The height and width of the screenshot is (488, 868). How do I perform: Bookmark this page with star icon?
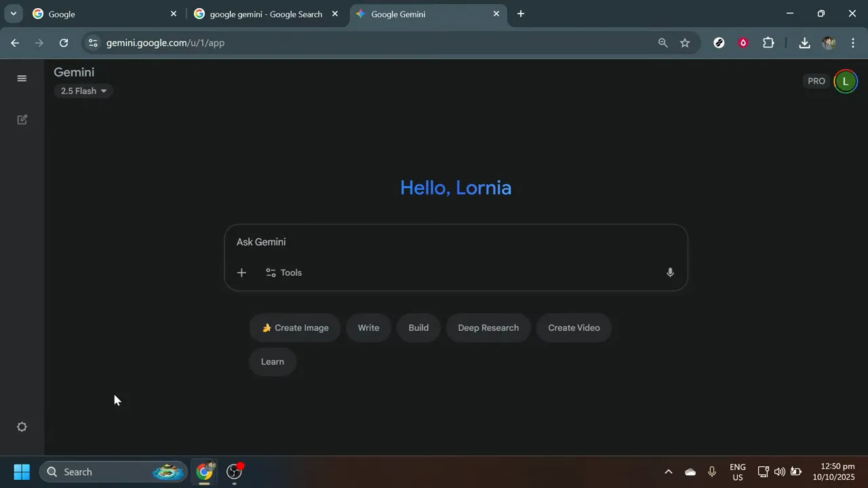(685, 43)
